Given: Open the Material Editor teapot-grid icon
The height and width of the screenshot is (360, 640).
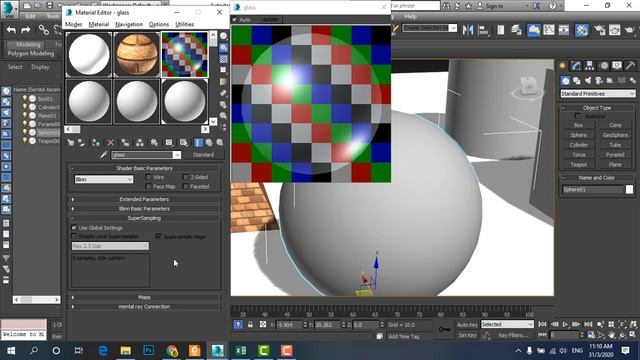Looking at the screenshot, I should click(582, 30).
